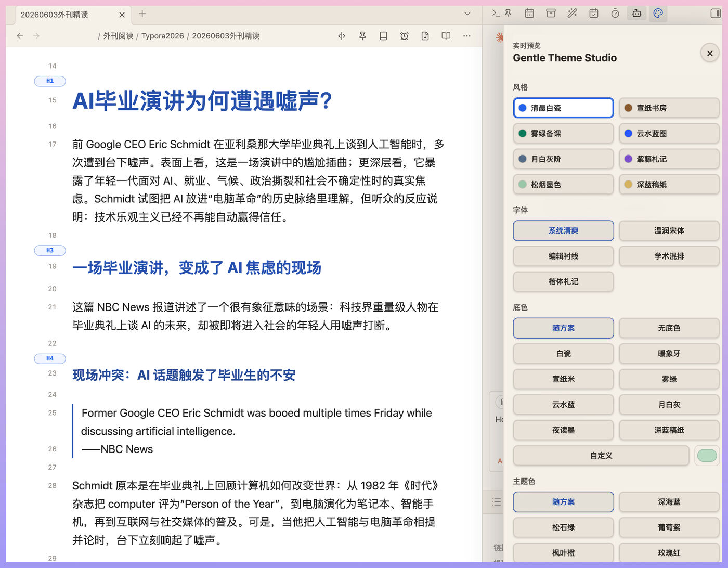728x568 pixels.
Task: Open the alarm clock reminder icon
Action: [x=404, y=36]
